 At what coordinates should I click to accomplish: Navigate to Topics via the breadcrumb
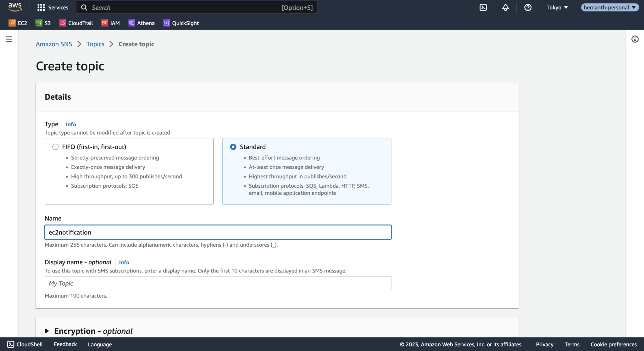(x=95, y=44)
